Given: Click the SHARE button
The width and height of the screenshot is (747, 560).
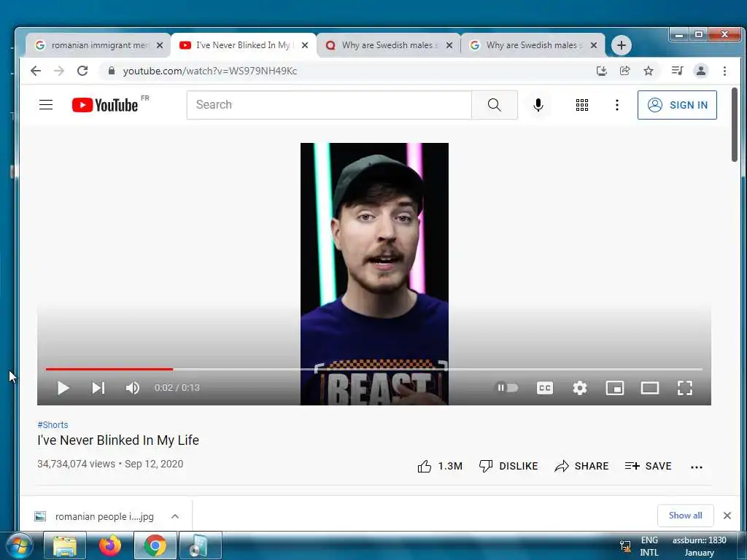Looking at the screenshot, I should [581, 466].
